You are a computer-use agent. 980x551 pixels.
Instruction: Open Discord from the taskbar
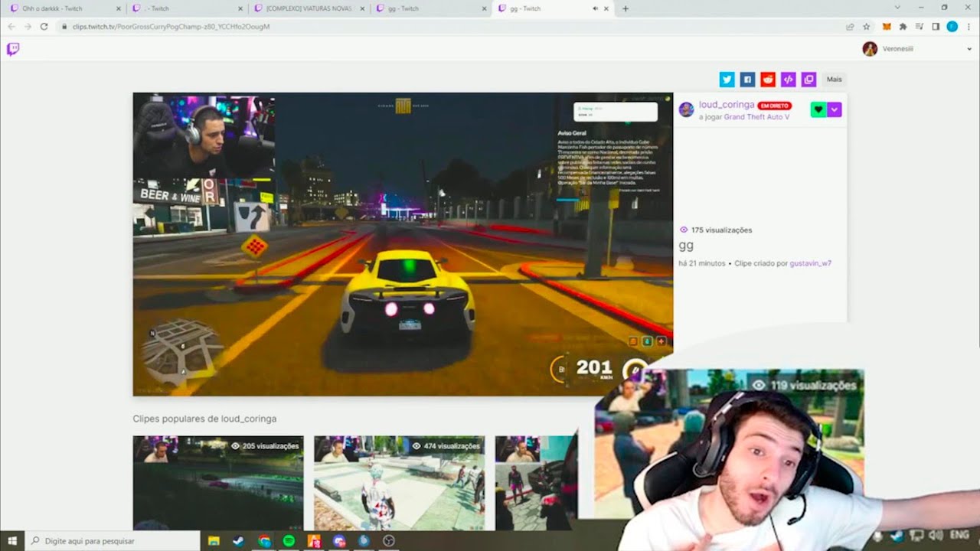point(339,541)
